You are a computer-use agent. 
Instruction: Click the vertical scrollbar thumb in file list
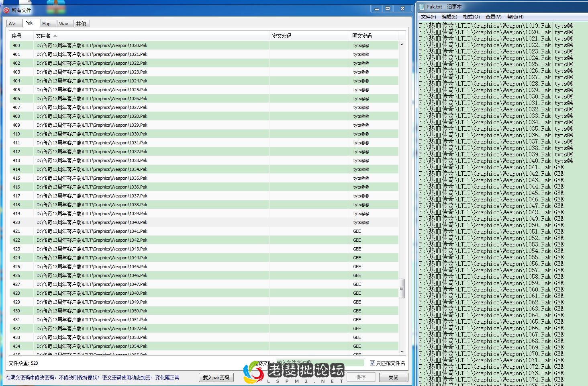[402, 288]
